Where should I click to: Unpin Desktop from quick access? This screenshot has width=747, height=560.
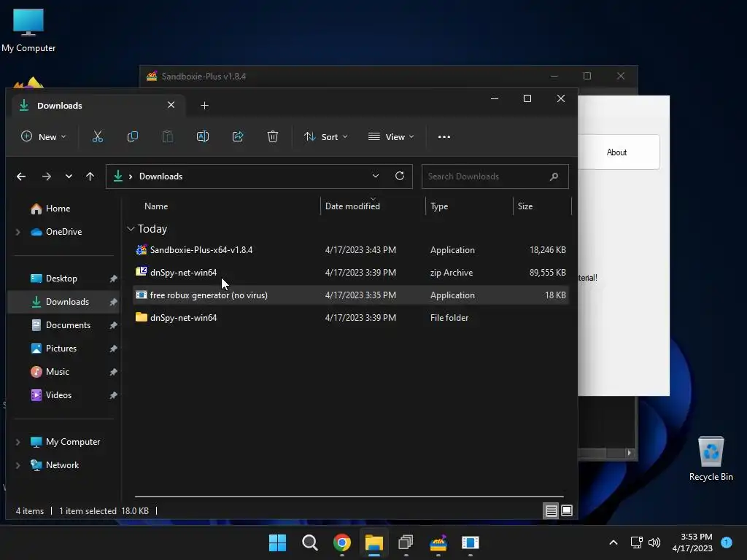pos(113,279)
